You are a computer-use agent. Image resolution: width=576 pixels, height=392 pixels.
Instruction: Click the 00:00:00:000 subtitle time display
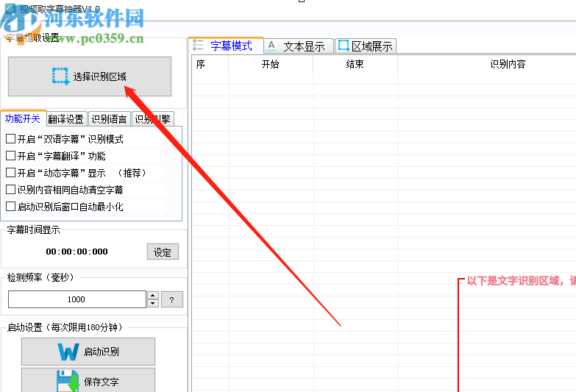pos(77,252)
